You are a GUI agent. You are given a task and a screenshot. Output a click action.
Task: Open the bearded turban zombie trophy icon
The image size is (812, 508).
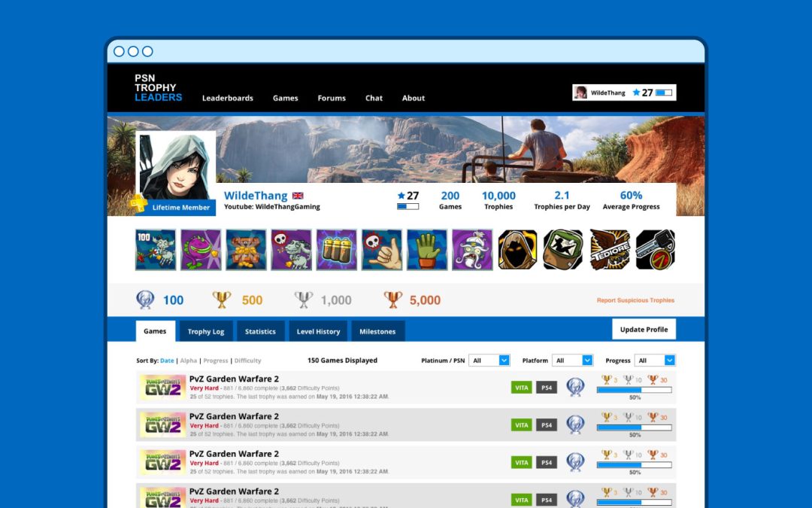[472, 250]
